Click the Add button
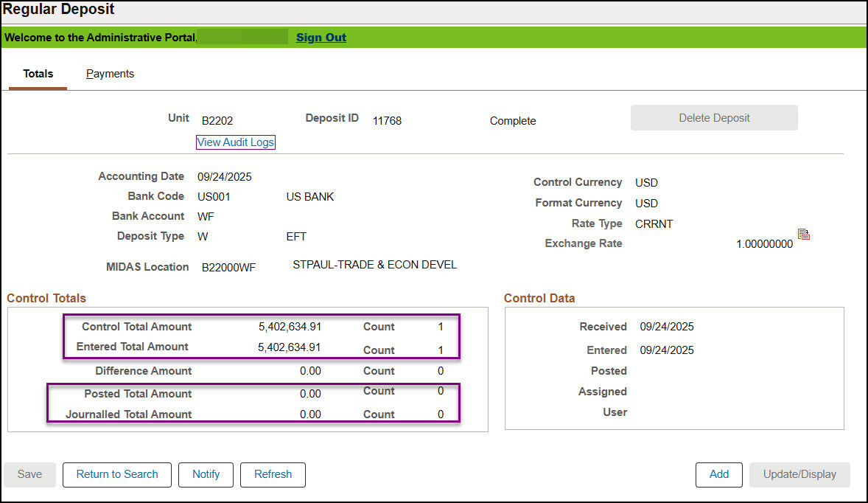This screenshot has width=868, height=503. (x=718, y=474)
